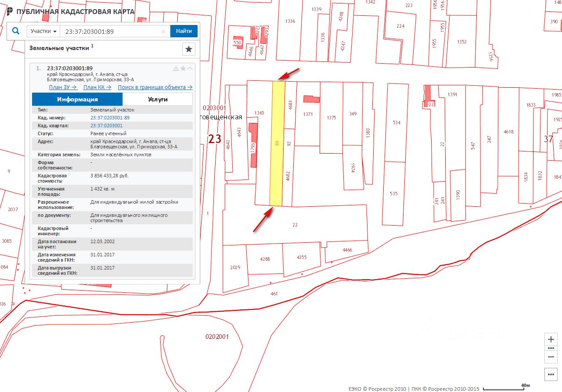Click parcel 4681 on the map

tap(290, 105)
